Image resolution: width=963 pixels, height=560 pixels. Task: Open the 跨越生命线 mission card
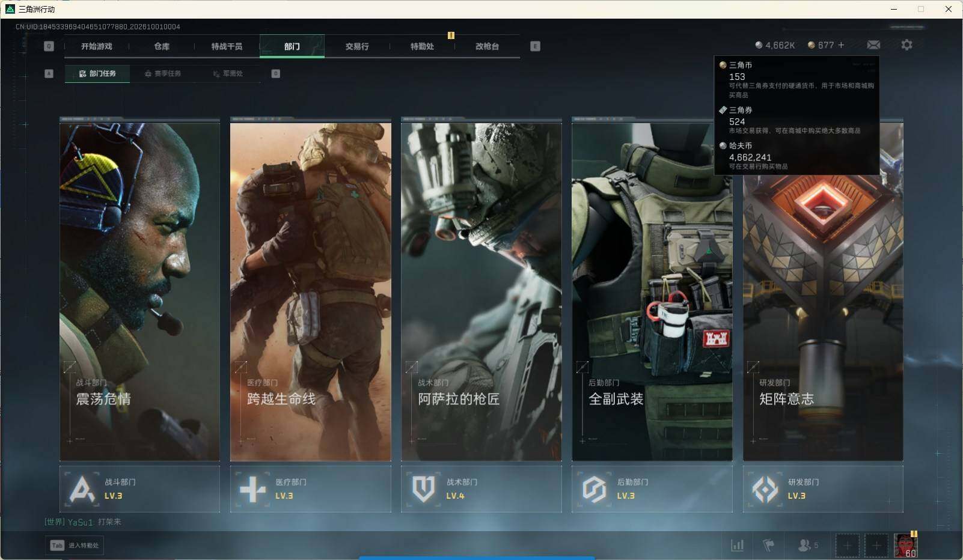click(x=311, y=290)
